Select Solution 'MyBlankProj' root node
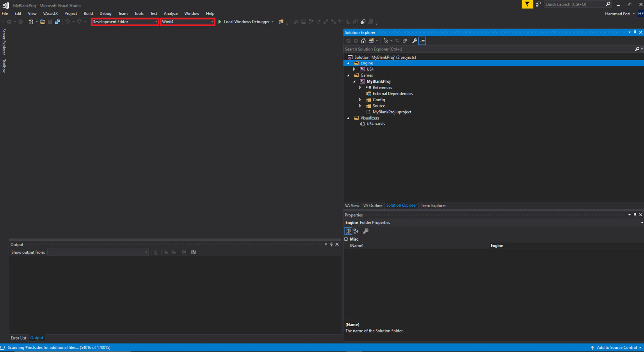The height and width of the screenshot is (352, 644). (385, 57)
